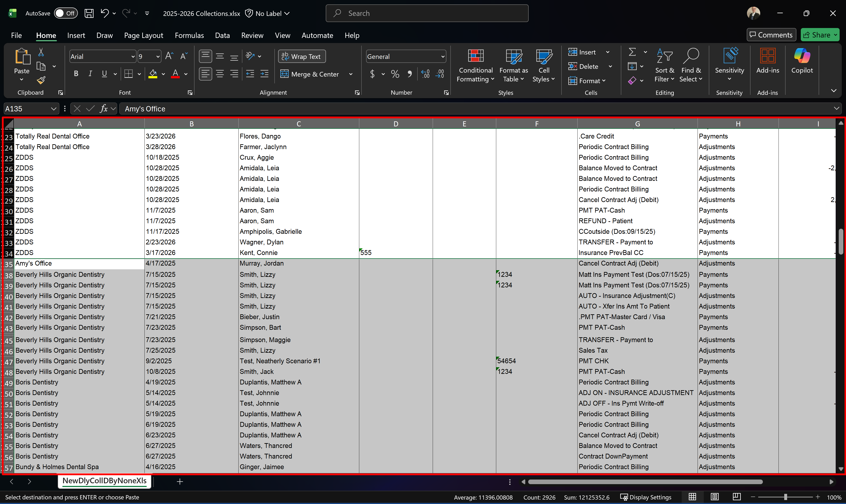Increase font size with the larger A icon
The height and width of the screenshot is (504, 846).
click(169, 56)
